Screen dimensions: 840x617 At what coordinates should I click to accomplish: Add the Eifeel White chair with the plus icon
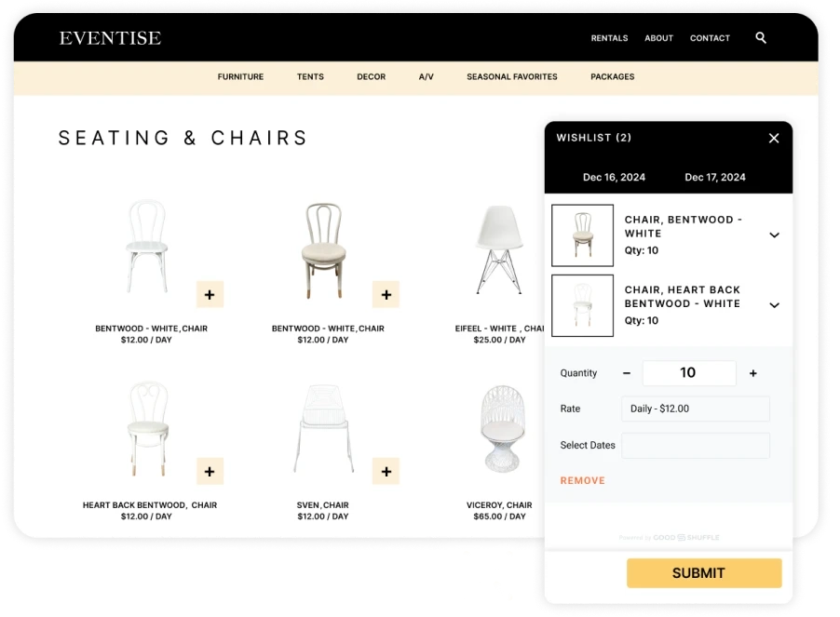562,293
